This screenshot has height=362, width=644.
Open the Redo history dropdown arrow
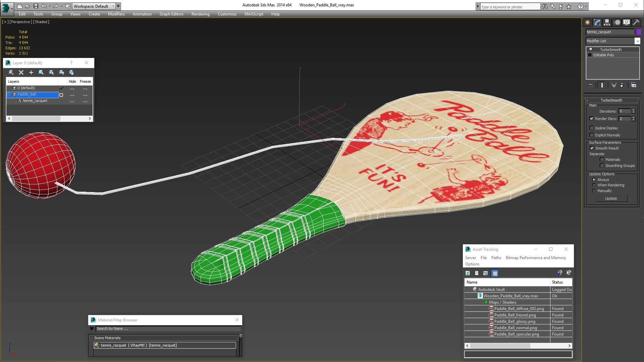point(62,6)
